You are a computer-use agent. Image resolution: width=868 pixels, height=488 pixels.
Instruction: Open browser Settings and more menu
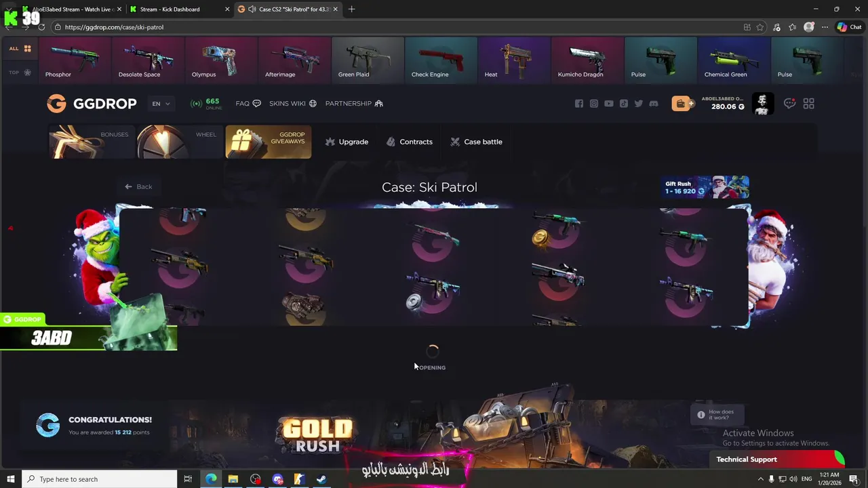coord(825,27)
